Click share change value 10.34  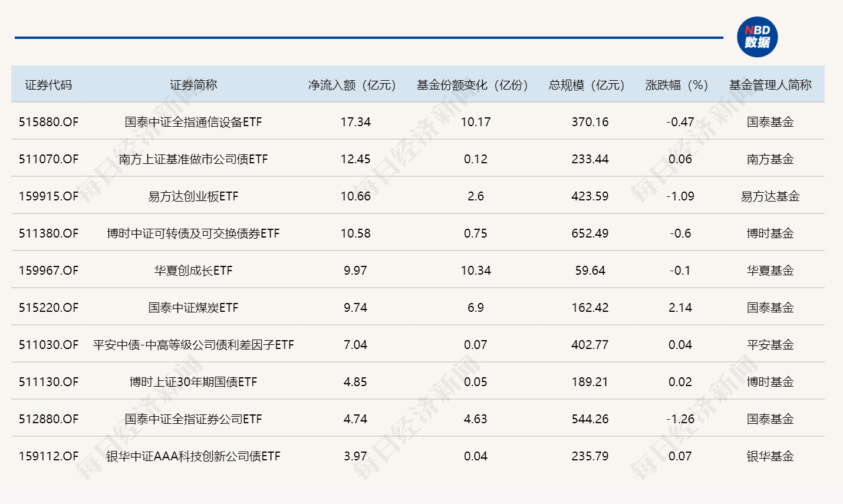tap(476, 271)
